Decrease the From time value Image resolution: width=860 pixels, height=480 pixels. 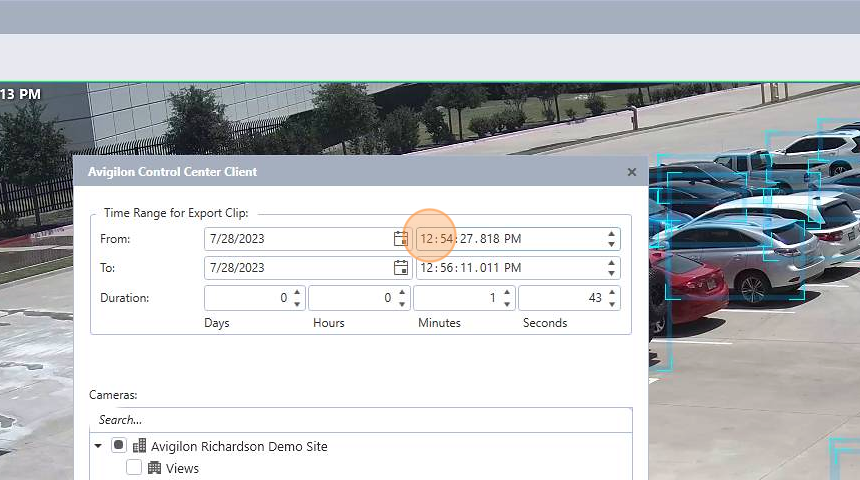coord(612,244)
